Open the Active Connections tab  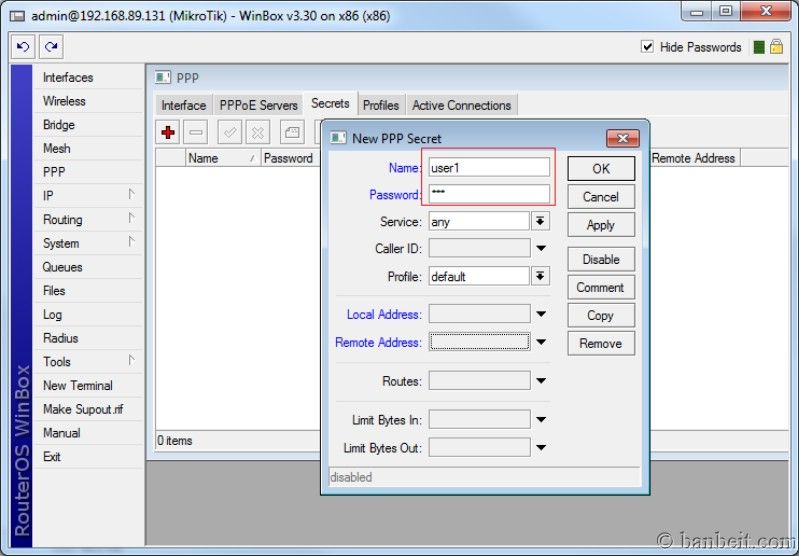pyautogui.click(x=462, y=105)
